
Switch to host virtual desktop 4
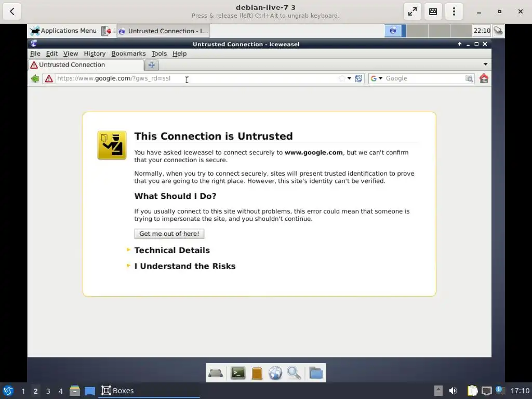click(x=61, y=391)
